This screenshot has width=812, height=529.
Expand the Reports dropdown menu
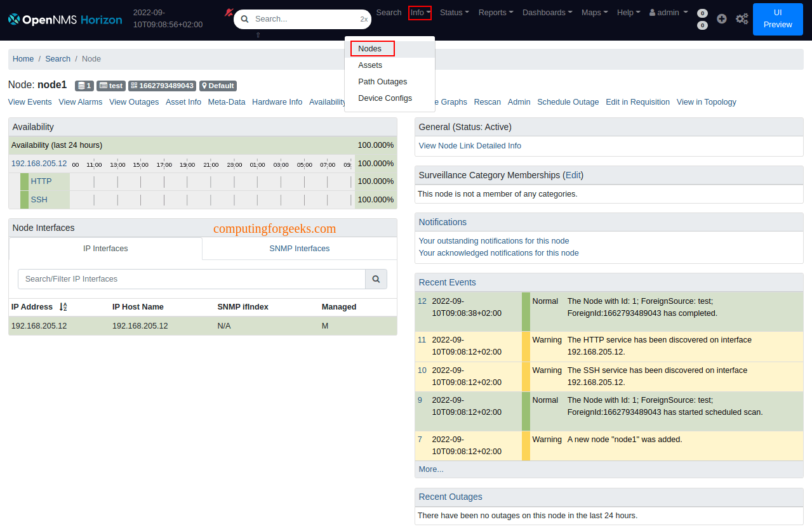point(495,13)
